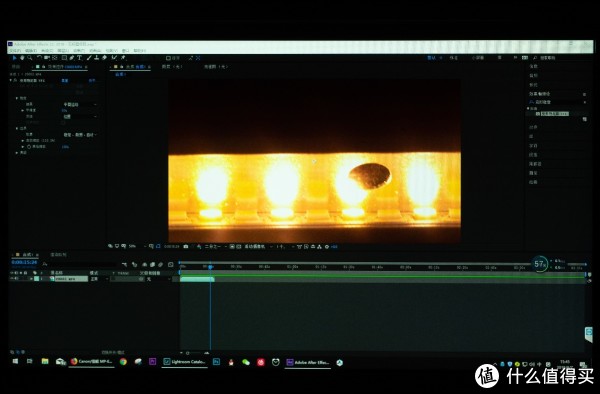Select the Eraser tool

[104, 58]
